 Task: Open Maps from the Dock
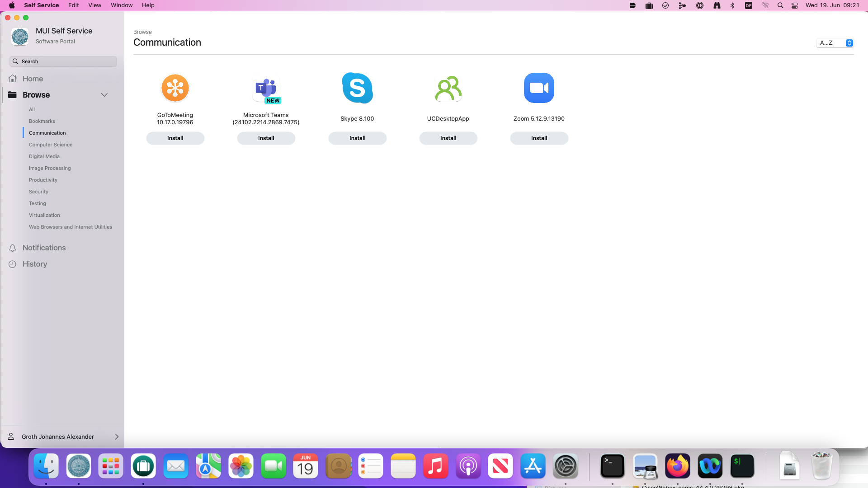[x=208, y=466]
